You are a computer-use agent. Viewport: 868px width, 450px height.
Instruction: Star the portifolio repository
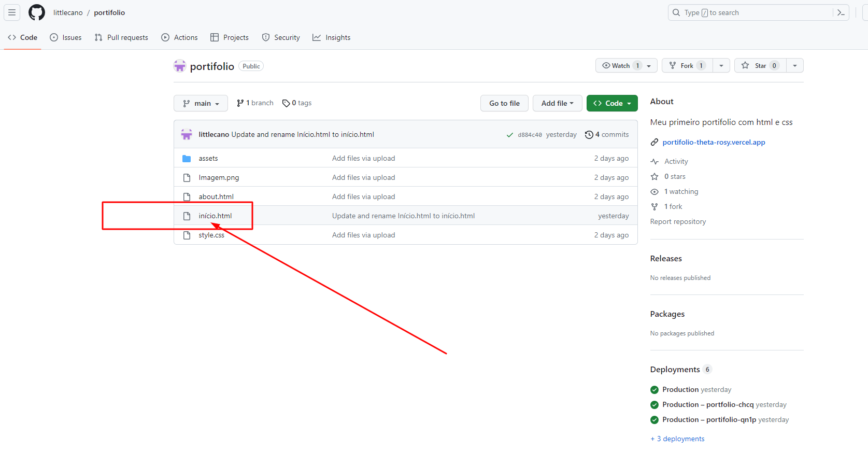pos(760,65)
